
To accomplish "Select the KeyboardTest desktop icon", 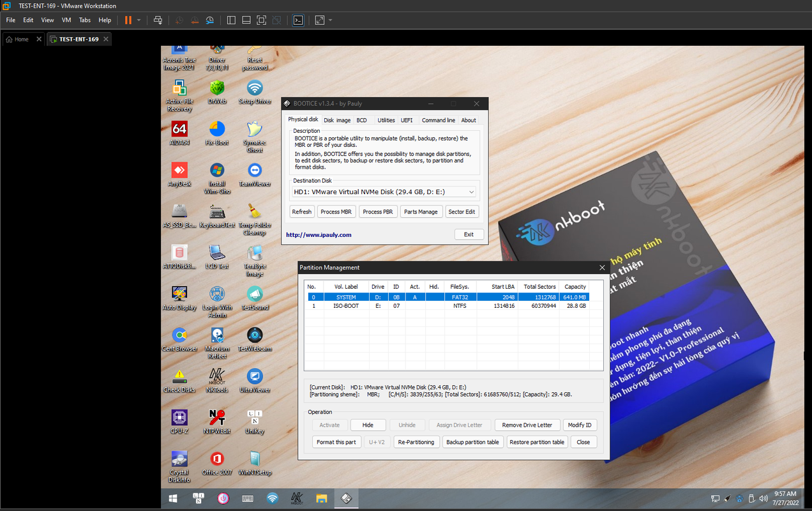I will (x=217, y=215).
